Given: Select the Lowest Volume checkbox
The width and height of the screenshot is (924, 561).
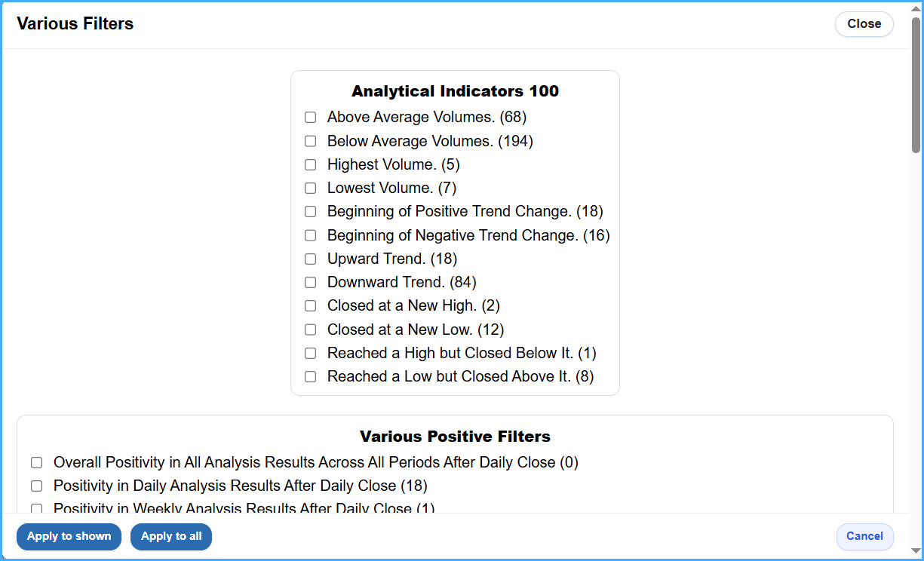Looking at the screenshot, I should coord(310,189).
